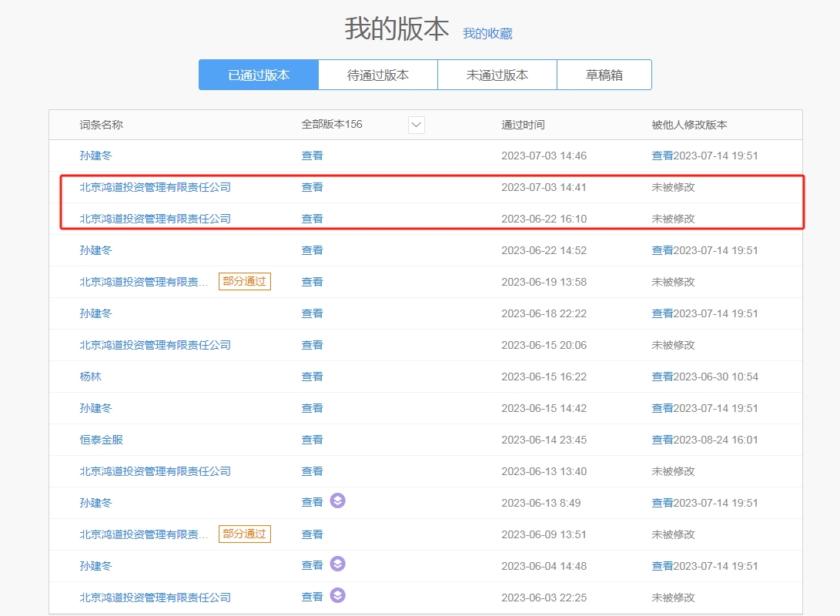Switch to the 待通过版本 tab

378,75
